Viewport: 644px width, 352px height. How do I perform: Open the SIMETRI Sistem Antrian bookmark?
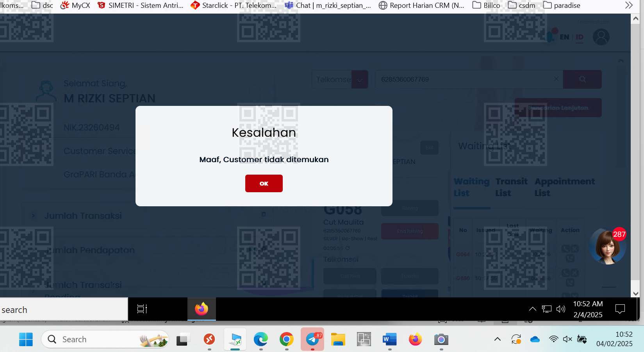coord(141,5)
